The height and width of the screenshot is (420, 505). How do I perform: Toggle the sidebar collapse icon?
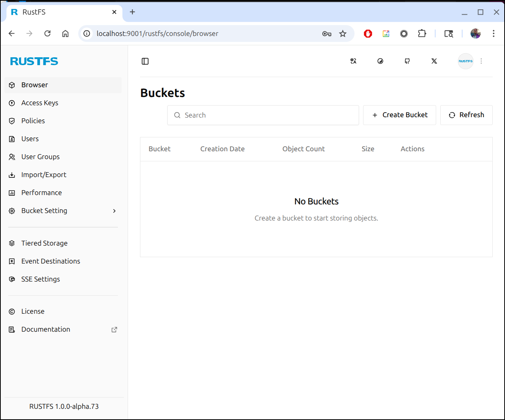coord(145,61)
